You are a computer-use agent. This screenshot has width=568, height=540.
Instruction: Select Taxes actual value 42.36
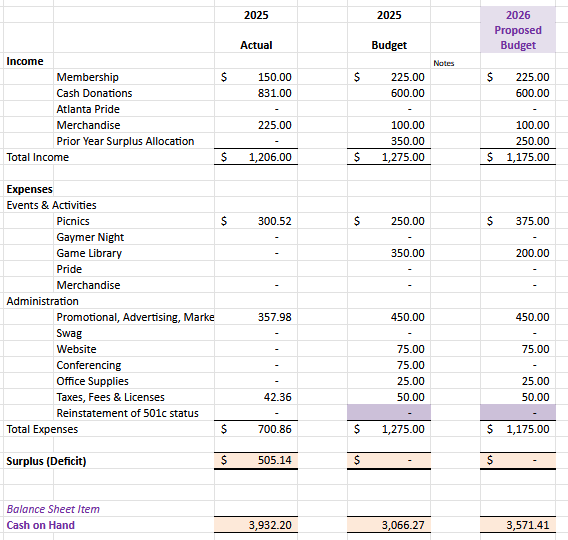[x=277, y=397]
